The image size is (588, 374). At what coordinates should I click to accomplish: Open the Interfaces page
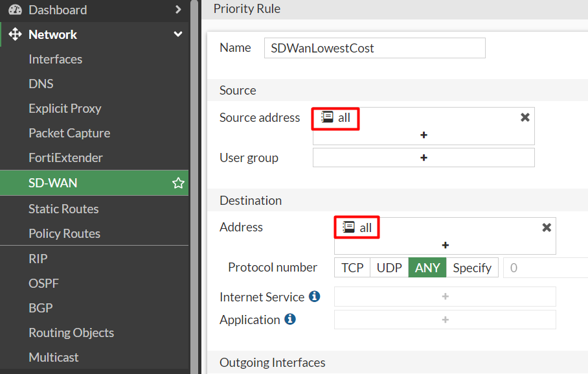[x=56, y=60]
